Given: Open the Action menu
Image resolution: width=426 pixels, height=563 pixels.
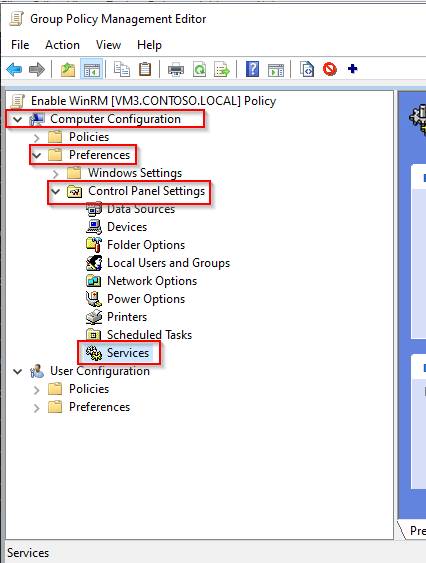Looking at the screenshot, I should [62, 45].
